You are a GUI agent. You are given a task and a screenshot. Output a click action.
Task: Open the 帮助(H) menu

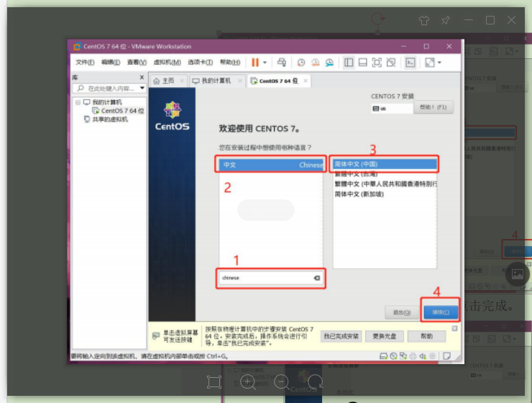tap(230, 62)
